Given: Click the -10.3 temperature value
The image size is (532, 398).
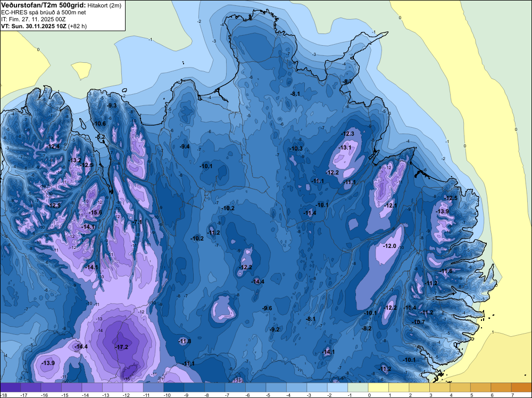Looking at the screenshot, I should click(x=296, y=148).
